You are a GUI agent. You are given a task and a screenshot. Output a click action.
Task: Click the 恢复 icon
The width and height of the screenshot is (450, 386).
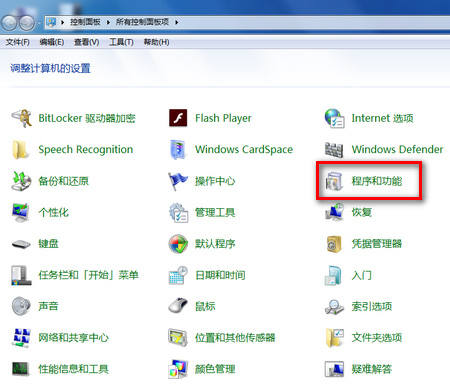pos(334,212)
